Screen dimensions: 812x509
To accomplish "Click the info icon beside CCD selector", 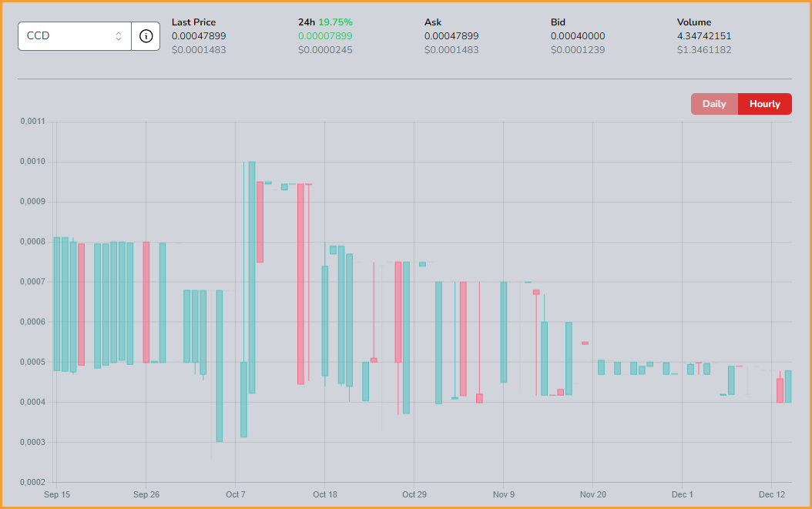I will [x=146, y=36].
